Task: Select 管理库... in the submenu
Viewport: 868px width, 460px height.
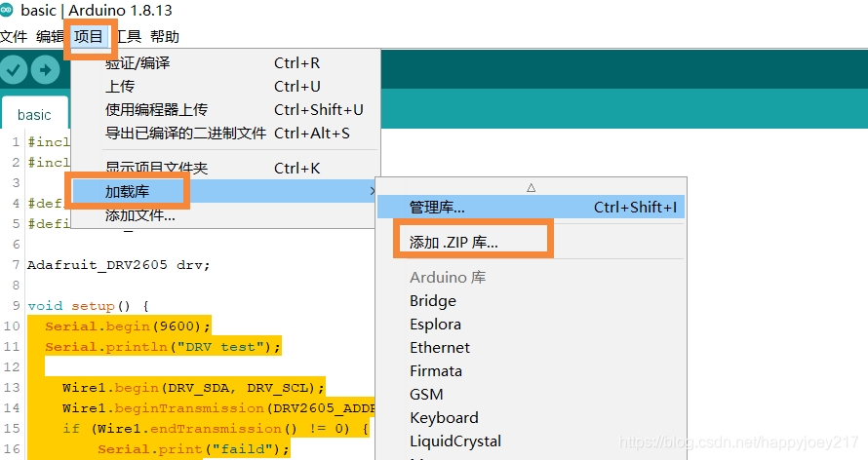Action: tap(531, 207)
